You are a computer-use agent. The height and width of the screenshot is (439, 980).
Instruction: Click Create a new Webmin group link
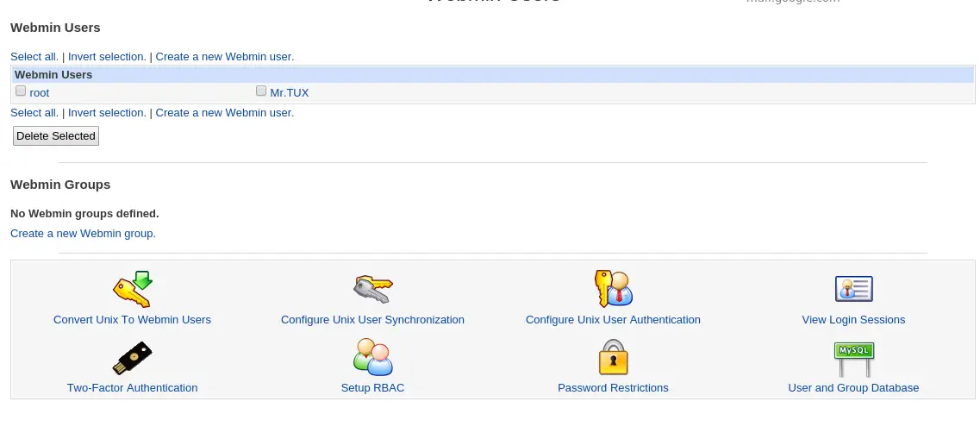coord(83,233)
